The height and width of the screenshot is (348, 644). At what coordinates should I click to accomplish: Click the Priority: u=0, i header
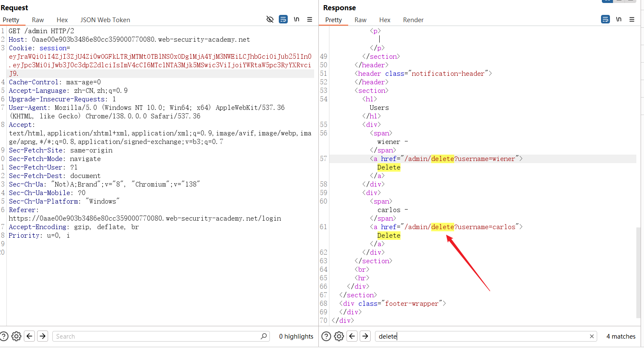coord(39,236)
